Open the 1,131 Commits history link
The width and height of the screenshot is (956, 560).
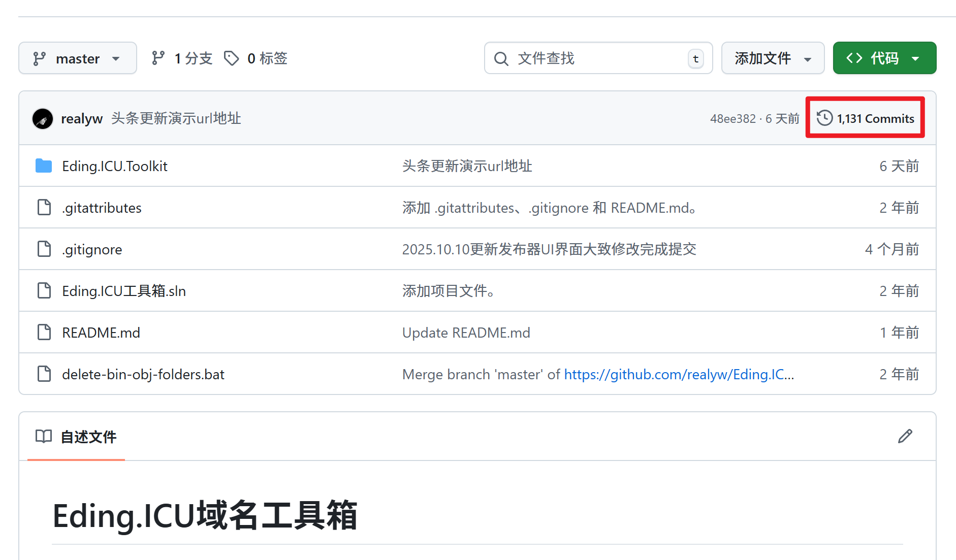click(875, 119)
